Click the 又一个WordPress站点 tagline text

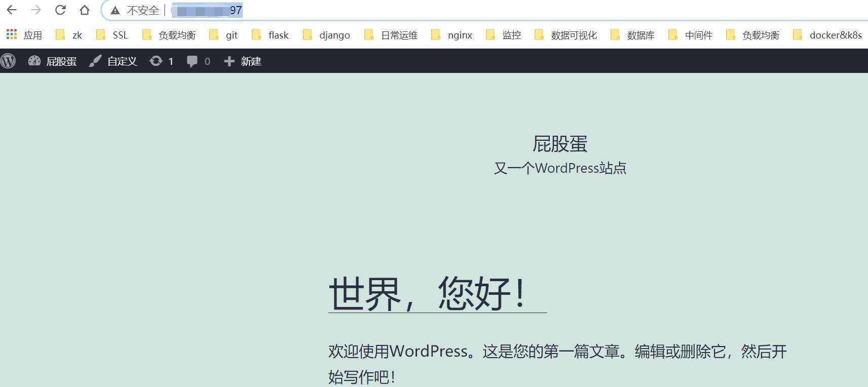coord(560,168)
